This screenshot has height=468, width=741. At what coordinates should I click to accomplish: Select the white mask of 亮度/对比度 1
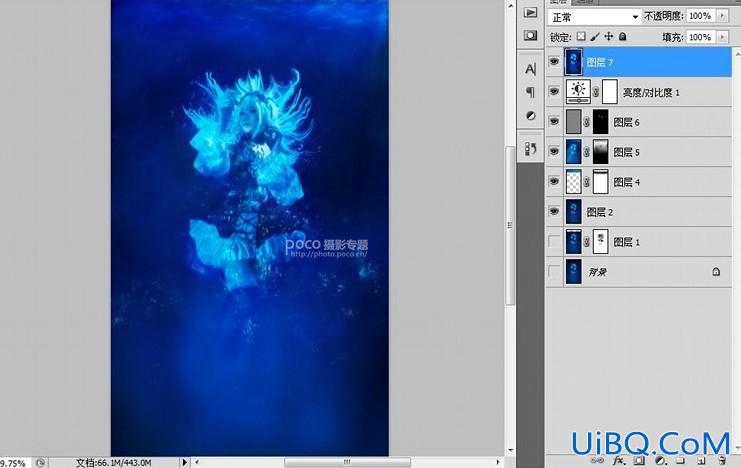[610, 92]
